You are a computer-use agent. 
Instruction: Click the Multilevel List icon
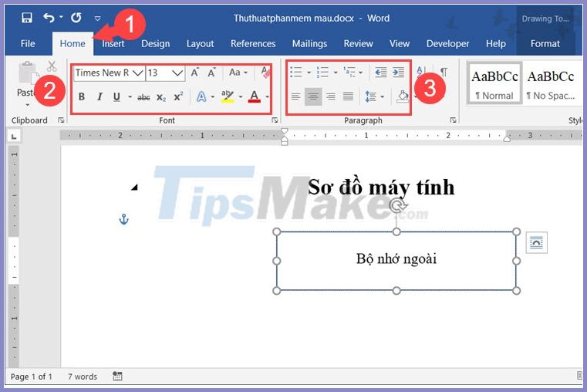coord(349,72)
